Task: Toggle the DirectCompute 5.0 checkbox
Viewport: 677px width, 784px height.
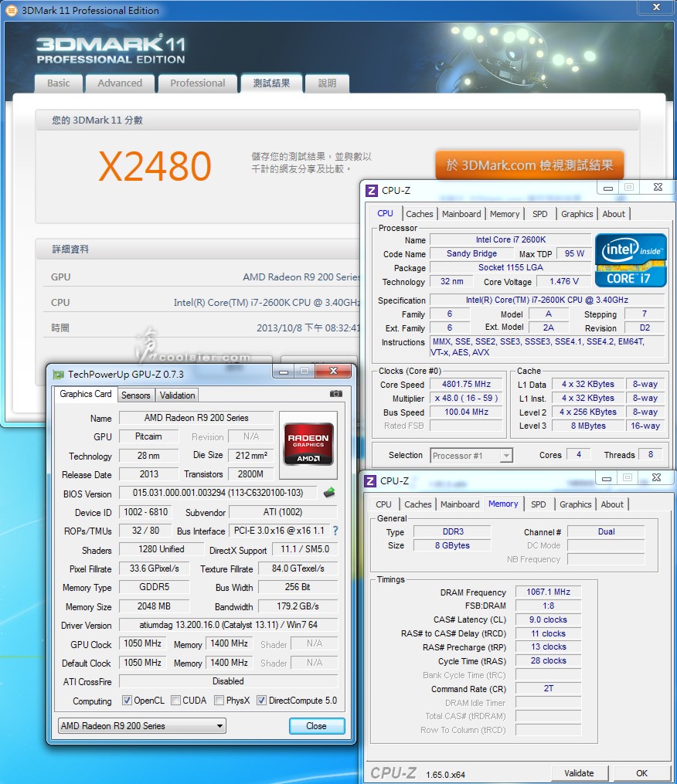Action: (261, 701)
